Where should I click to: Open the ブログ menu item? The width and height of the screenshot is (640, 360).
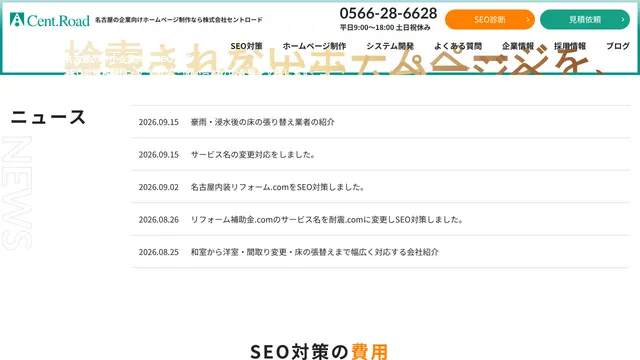coord(618,46)
